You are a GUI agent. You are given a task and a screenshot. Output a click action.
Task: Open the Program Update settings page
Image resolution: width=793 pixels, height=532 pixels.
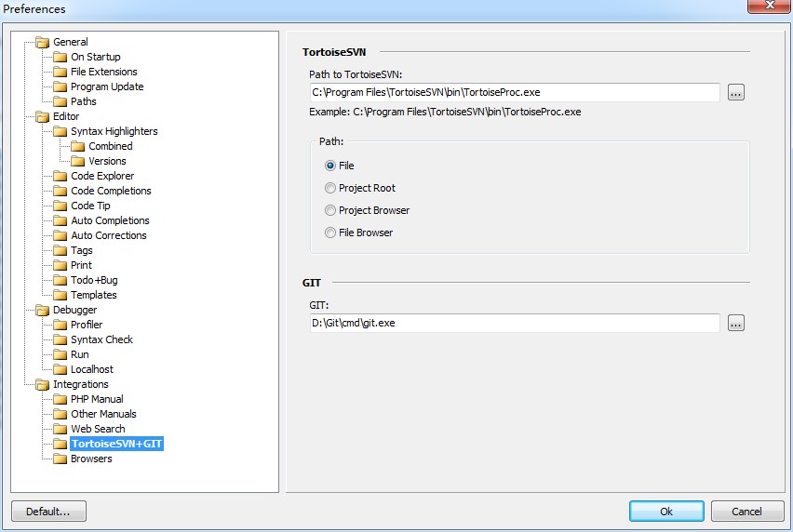(107, 86)
